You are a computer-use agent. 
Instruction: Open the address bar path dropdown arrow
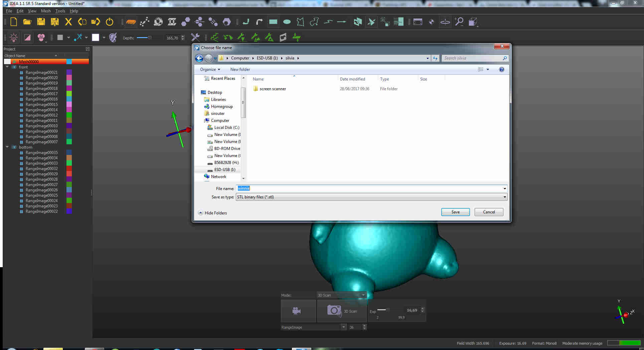pyautogui.click(x=428, y=58)
